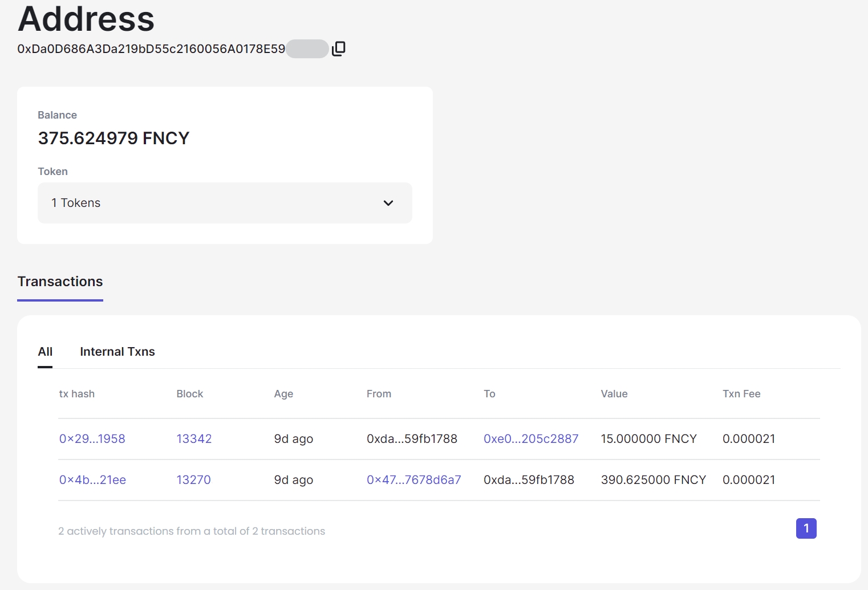
Task: Click the tx hash column header
Action: (x=77, y=394)
